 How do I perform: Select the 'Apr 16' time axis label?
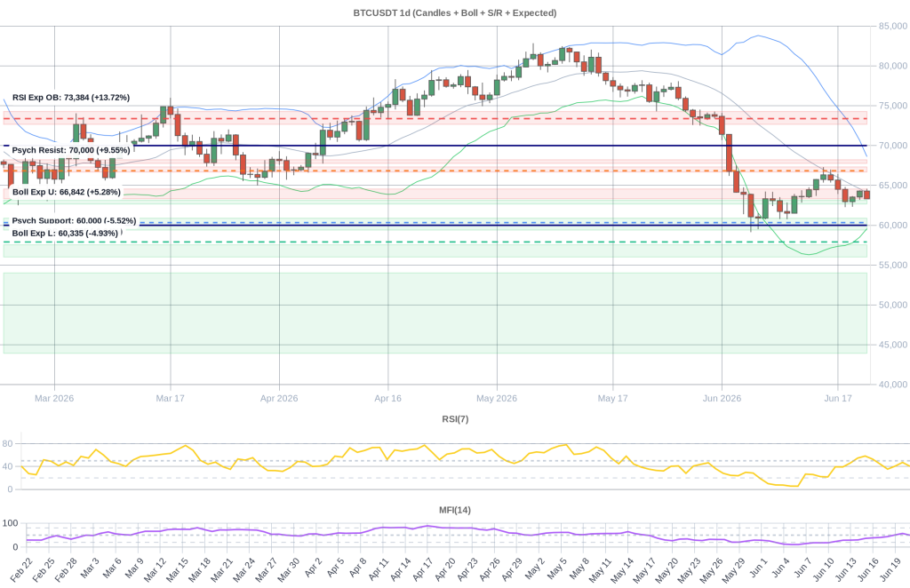click(x=387, y=399)
